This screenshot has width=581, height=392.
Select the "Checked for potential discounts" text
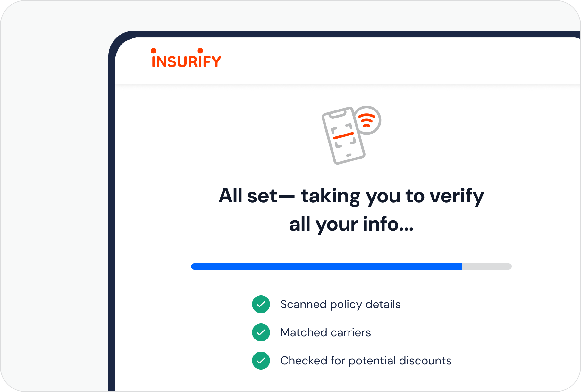click(366, 361)
